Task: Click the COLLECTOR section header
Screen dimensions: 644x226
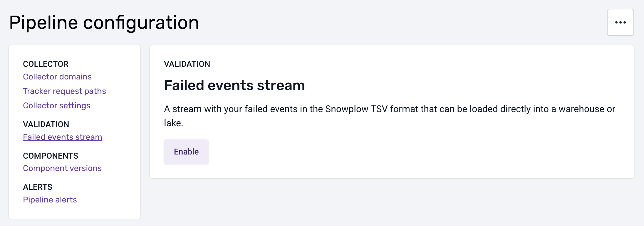Action: pos(46,64)
